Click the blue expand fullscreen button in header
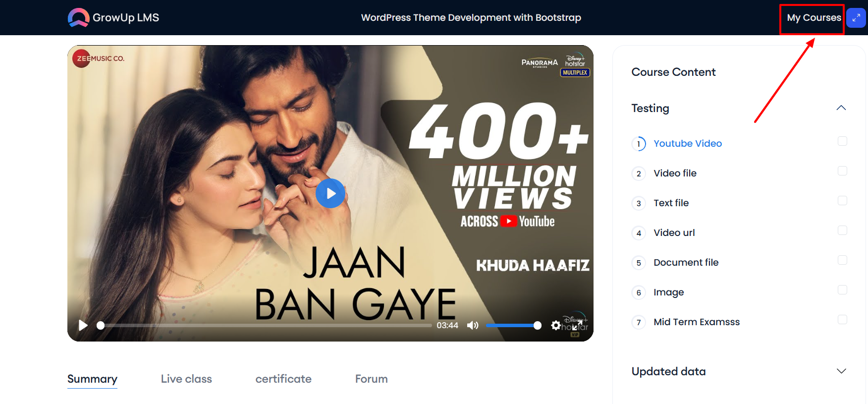The width and height of the screenshot is (868, 404). pyautogui.click(x=856, y=18)
